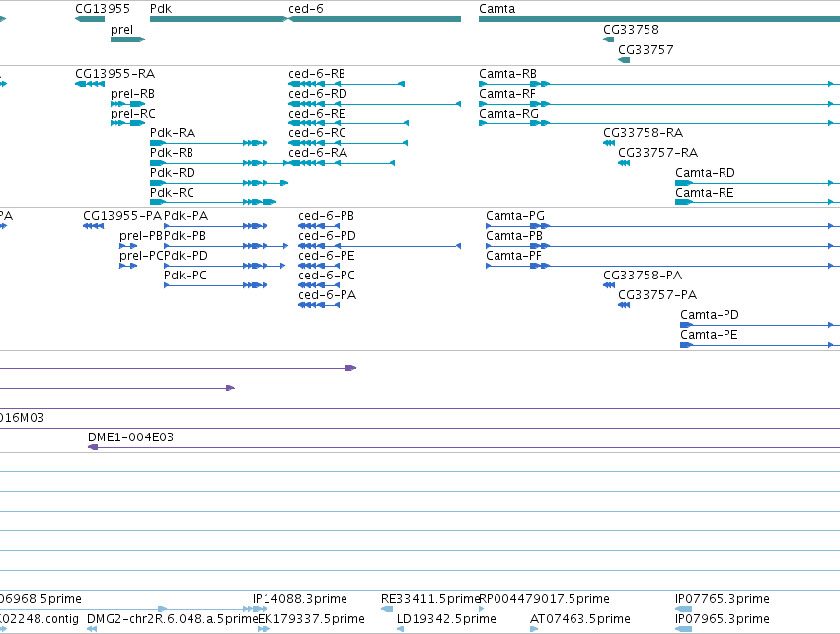Select the Camta-PF protein label
Screen dimensions: 840x634
point(513,256)
